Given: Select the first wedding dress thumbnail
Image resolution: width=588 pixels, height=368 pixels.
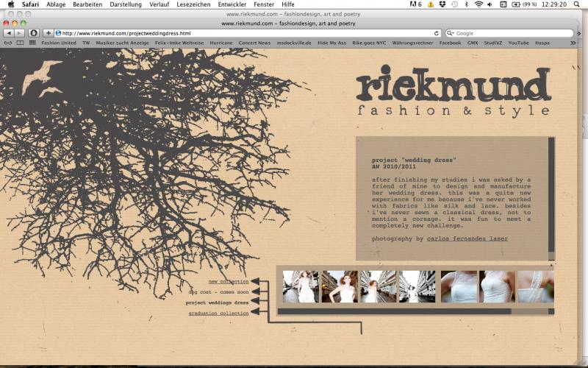Looking at the screenshot, I should click(301, 286).
